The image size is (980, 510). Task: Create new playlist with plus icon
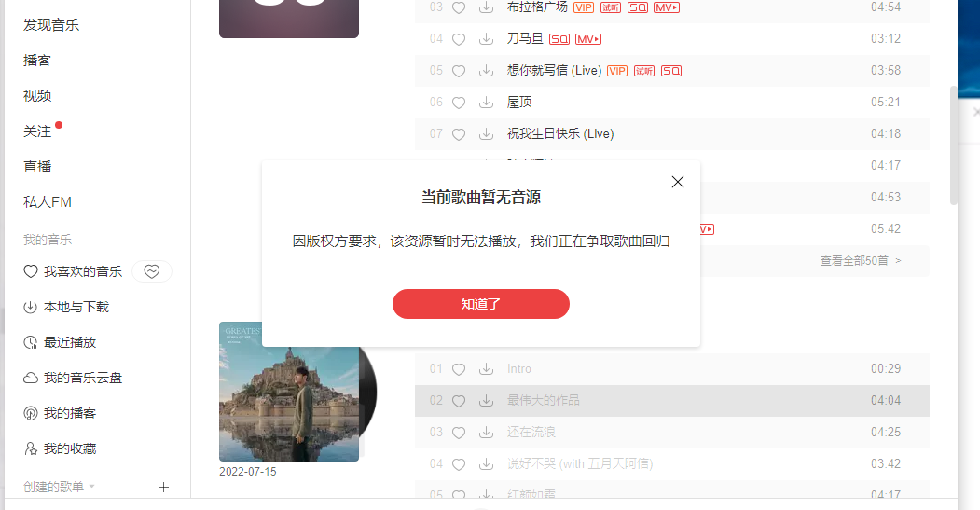point(164,487)
